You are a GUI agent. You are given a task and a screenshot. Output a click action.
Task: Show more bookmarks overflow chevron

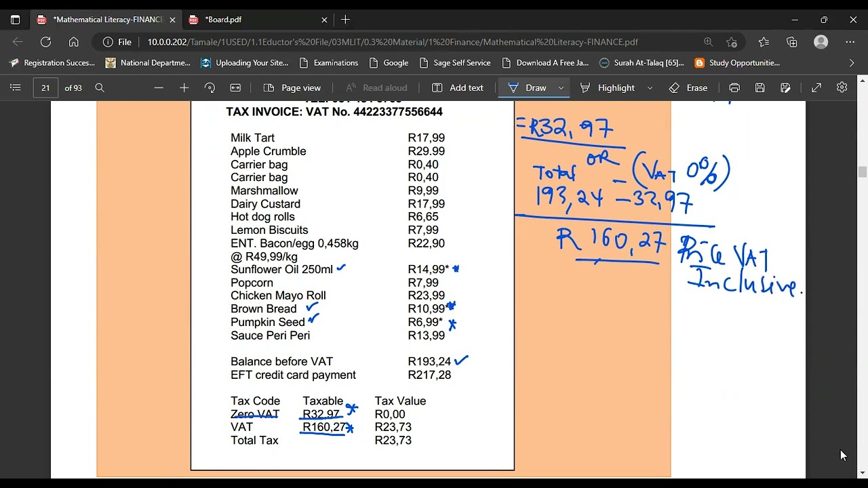pos(852,63)
